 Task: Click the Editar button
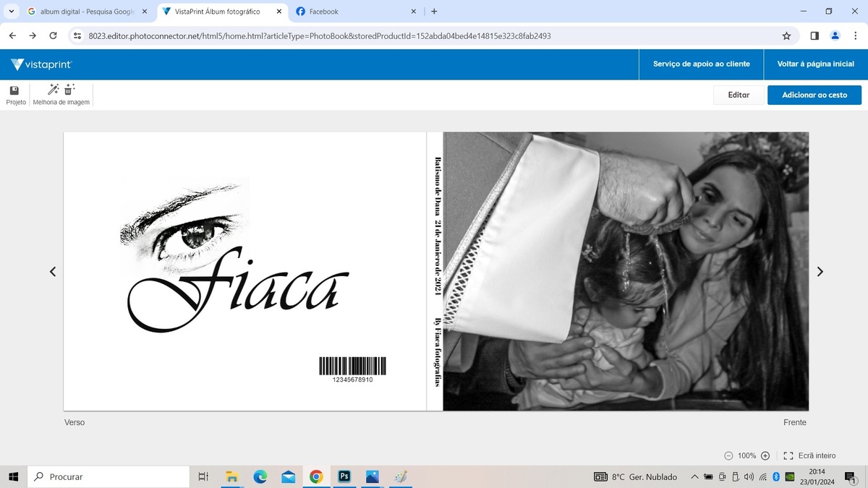(738, 95)
